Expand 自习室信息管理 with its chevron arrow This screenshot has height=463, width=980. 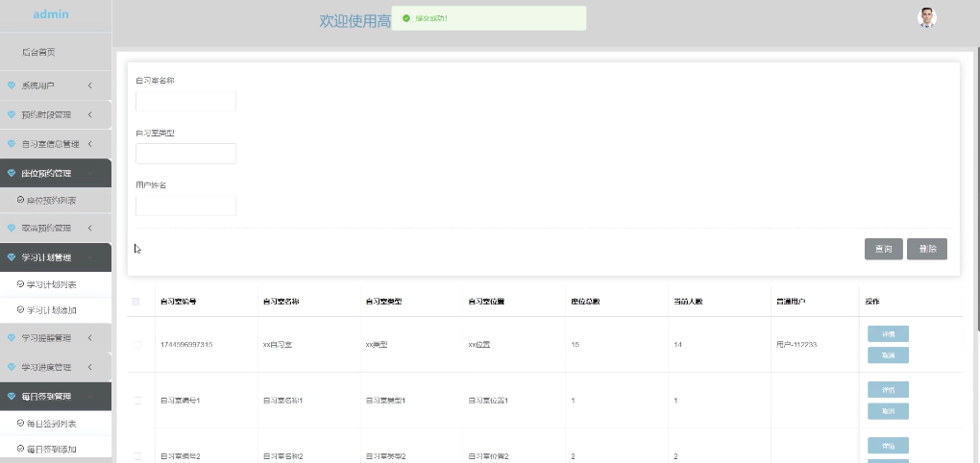coord(90,144)
